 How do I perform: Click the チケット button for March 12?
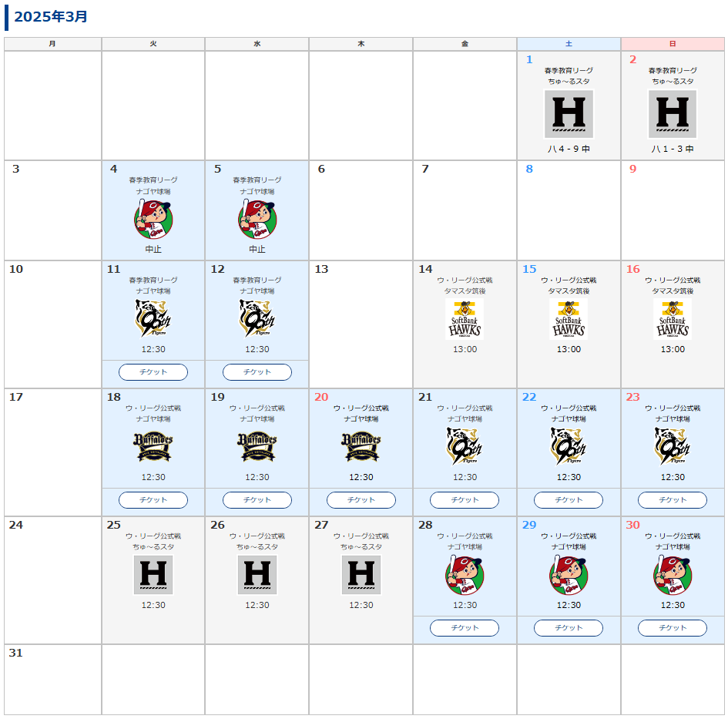pyautogui.click(x=257, y=372)
